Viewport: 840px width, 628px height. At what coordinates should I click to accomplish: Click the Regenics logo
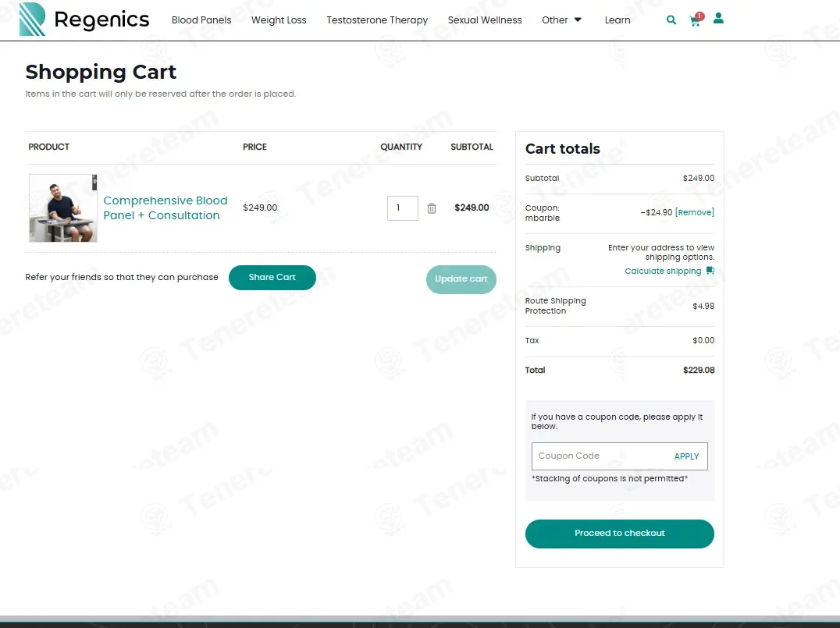pos(84,20)
